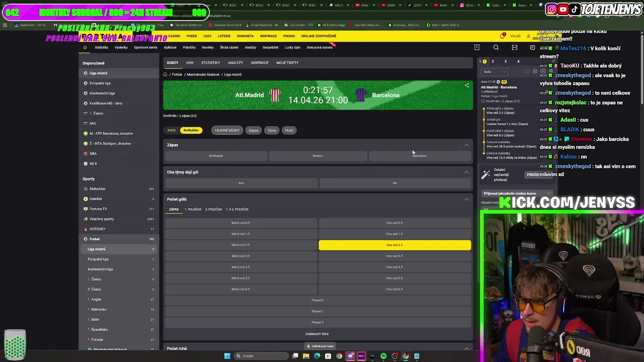Click the magic wand suggestion icon
Image resolution: width=644 pixels, height=362 pixels.
486,174
